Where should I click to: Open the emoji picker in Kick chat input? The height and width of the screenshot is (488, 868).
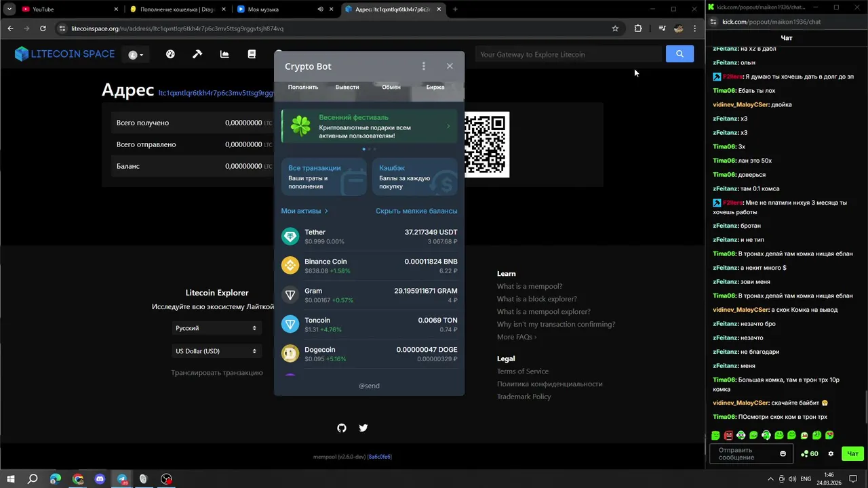coord(783,453)
